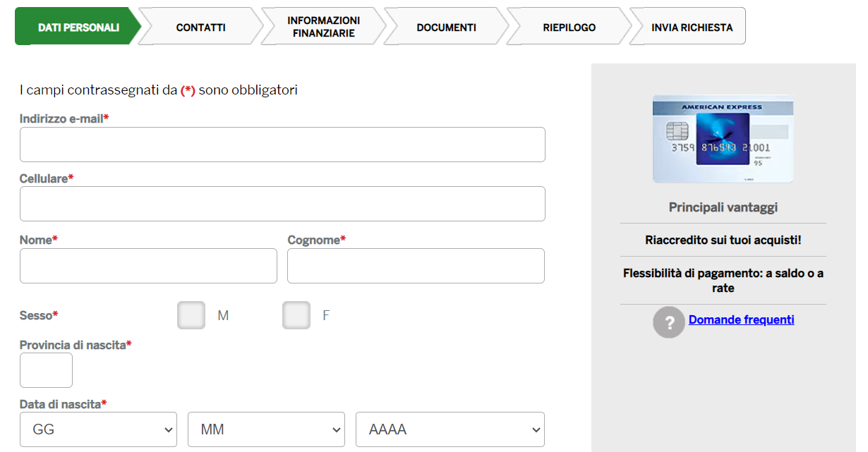868x452 pixels.
Task: Focus the Indirizzo e-mail input field
Action: click(282, 145)
